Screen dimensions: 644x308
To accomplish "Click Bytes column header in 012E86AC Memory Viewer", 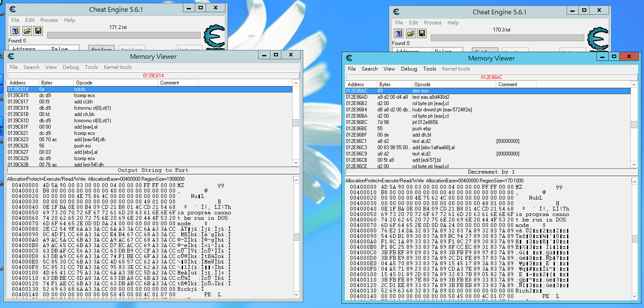I will [394, 84].
